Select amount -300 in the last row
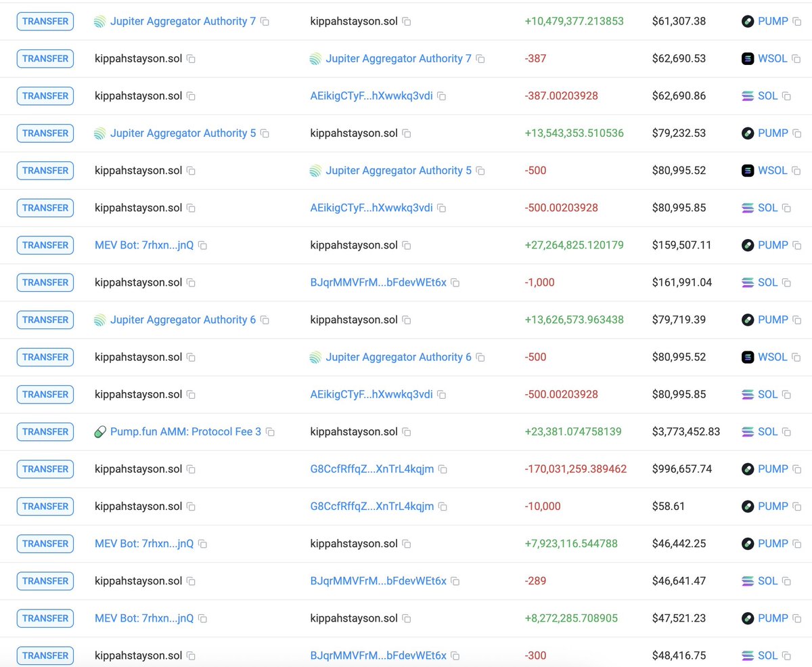 (x=535, y=655)
